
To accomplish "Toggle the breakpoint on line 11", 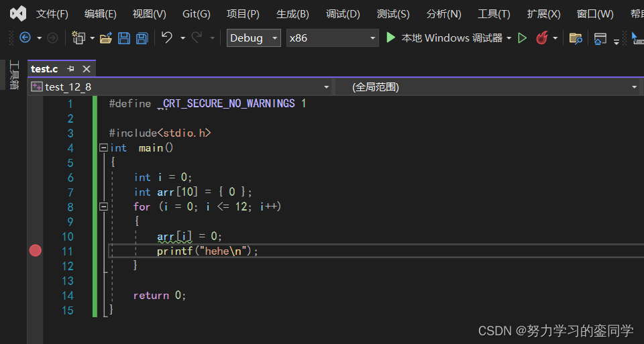I will click(x=36, y=251).
